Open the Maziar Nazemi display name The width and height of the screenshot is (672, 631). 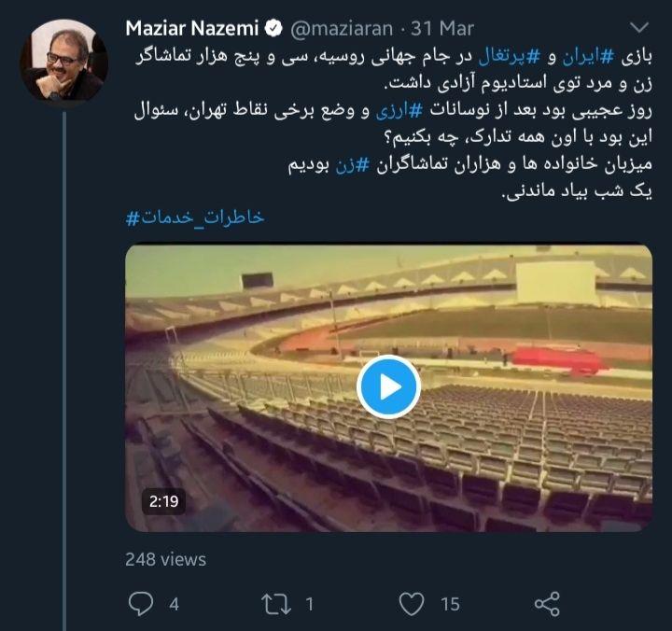[x=192, y=29]
